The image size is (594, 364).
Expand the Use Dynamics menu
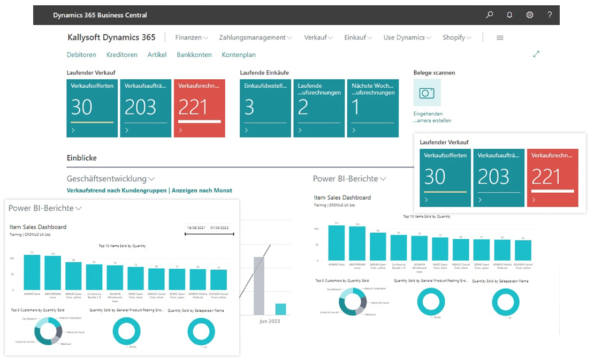click(x=407, y=37)
